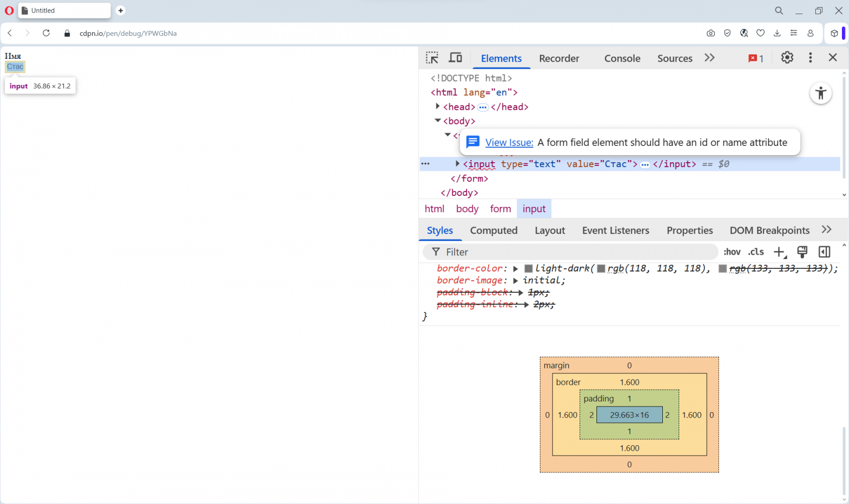Click the rgb(133, 133, 133) color swatch
This screenshot has width=849, height=504.
click(x=723, y=269)
